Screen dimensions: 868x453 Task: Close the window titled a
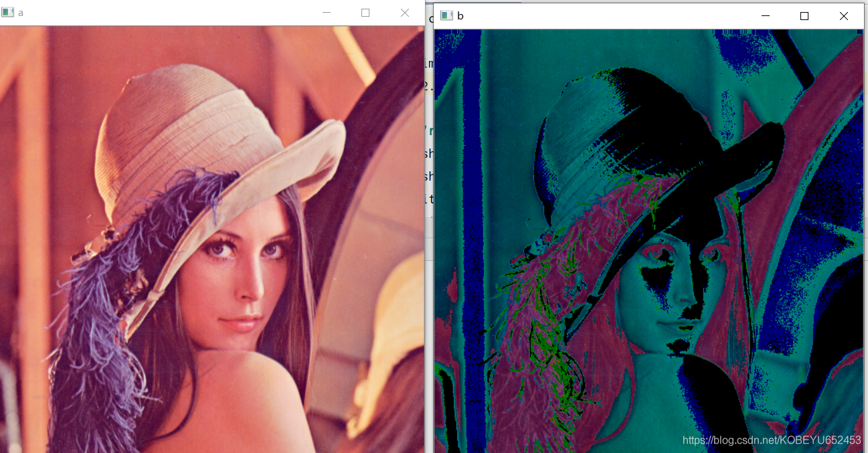pos(404,13)
